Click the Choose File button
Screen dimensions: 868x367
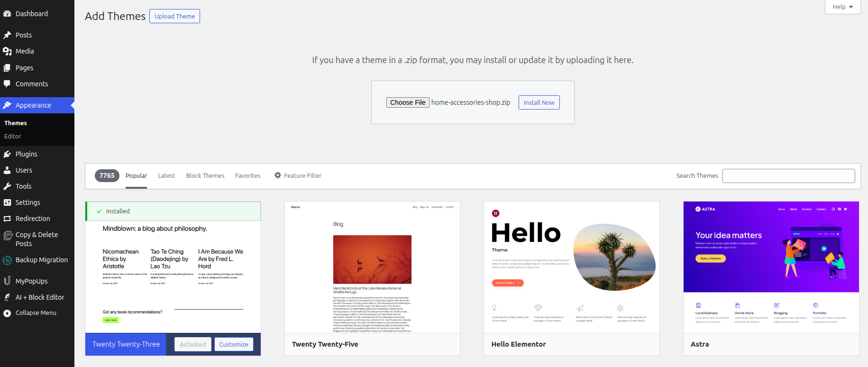(408, 102)
